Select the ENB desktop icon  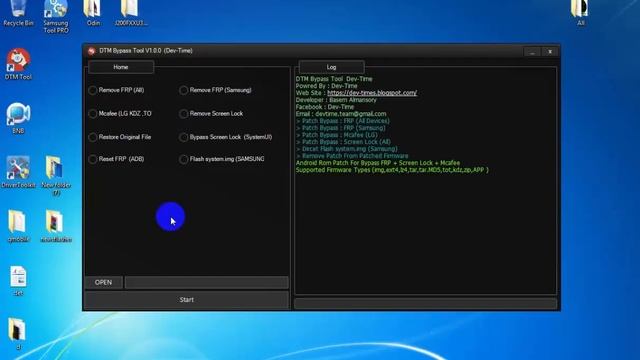point(18,118)
